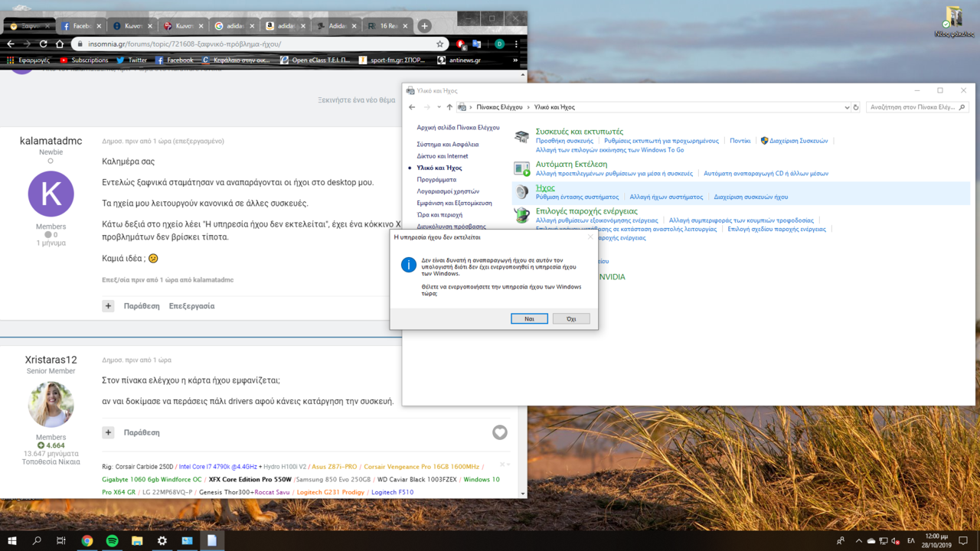Open taskbar search magnifier
Viewport: 980px width, 551px height.
click(x=37, y=540)
